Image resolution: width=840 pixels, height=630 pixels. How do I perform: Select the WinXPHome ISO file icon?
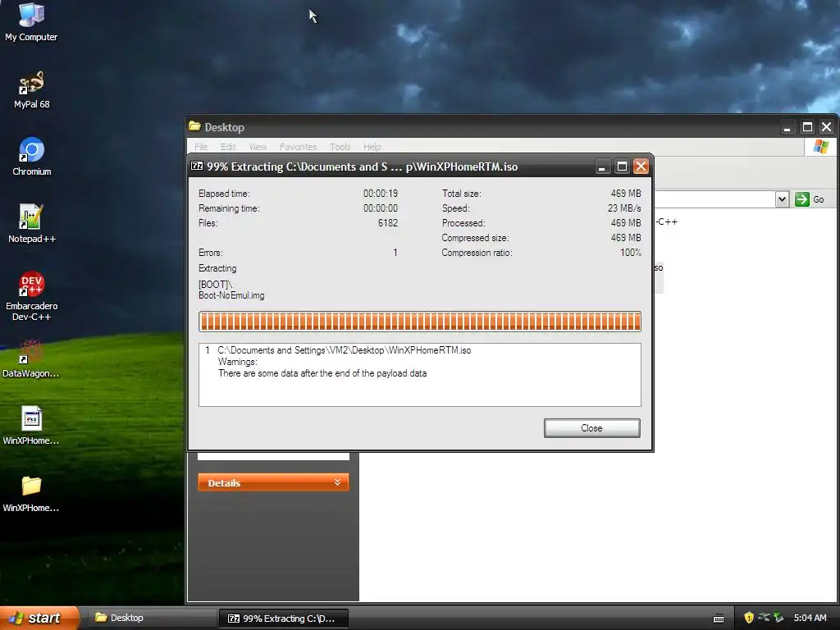[x=30, y=426]
